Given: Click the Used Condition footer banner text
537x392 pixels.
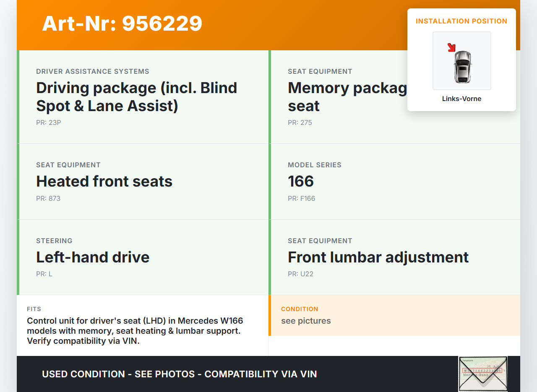Looking at the screenshot, I should click(179, 374).
